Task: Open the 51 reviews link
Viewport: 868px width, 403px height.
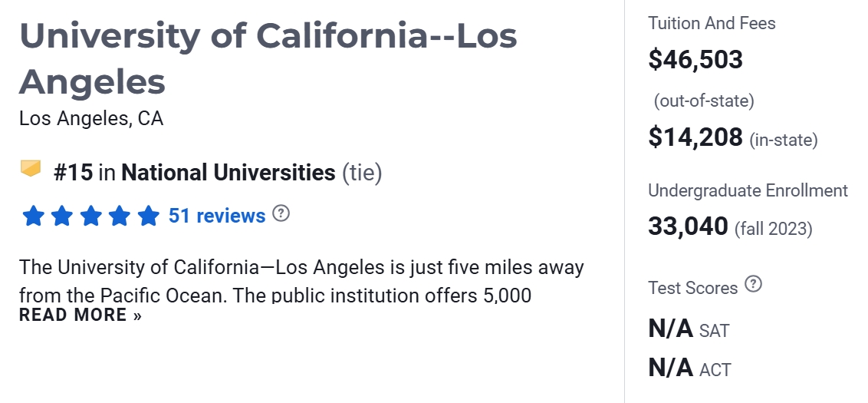Action: coord(217,216)
